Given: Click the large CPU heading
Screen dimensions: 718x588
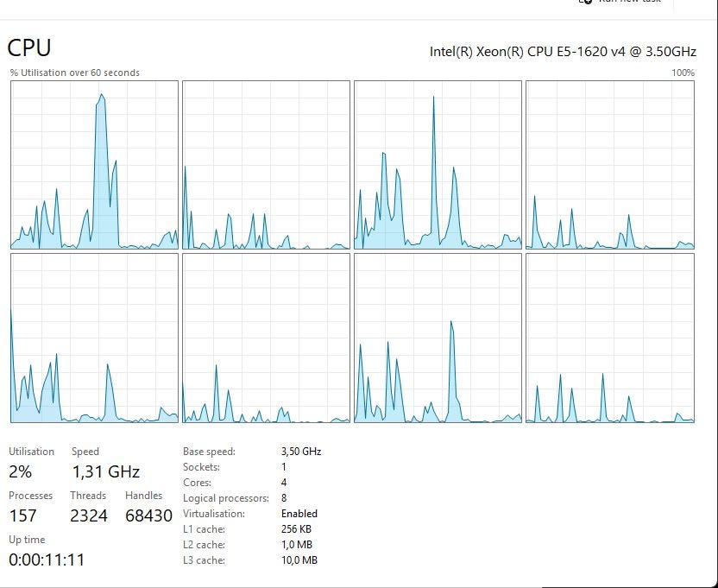Looking at the screenshot, I should 29,47.
